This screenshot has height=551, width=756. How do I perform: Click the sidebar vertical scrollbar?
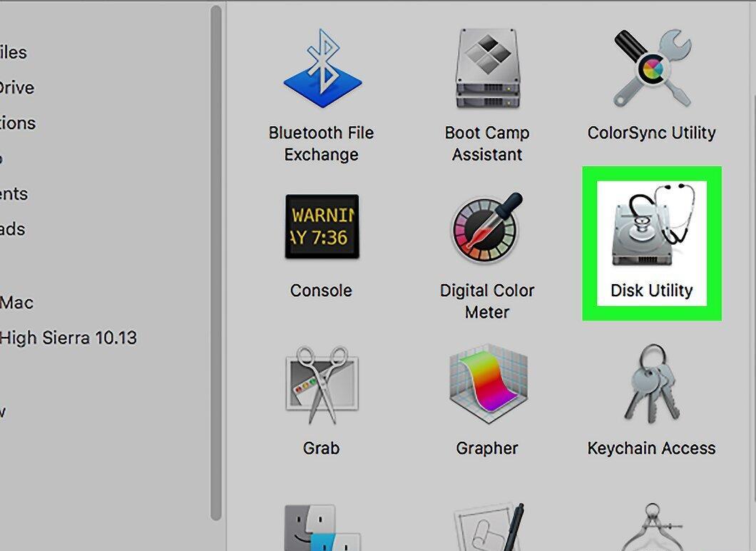tap(216, 263)
